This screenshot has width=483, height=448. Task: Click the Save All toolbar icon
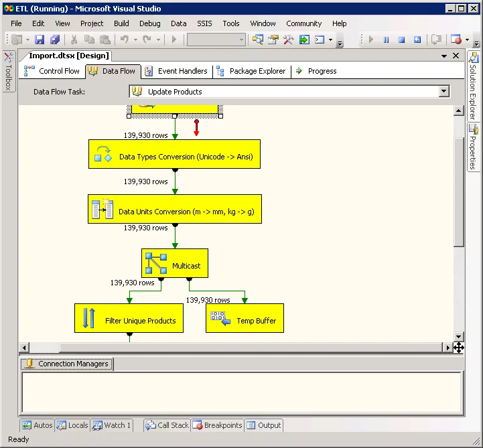click(55, 40)
